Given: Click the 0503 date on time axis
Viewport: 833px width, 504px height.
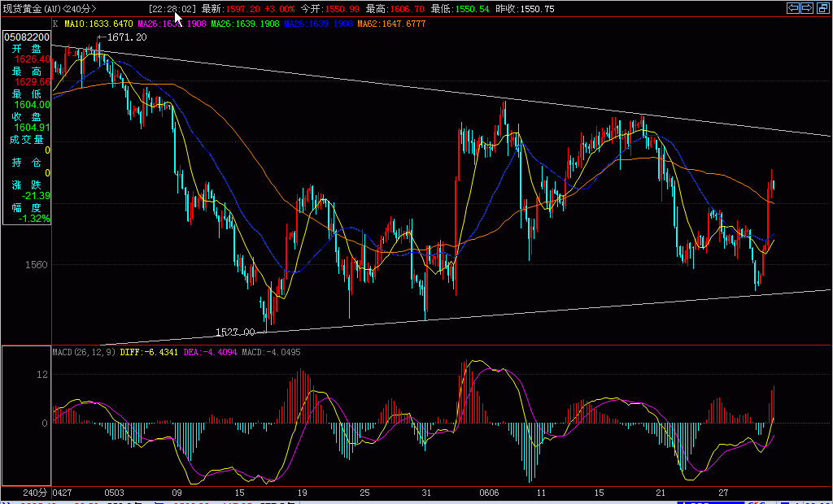Looking at the screenshot, I should coord(115,492).
